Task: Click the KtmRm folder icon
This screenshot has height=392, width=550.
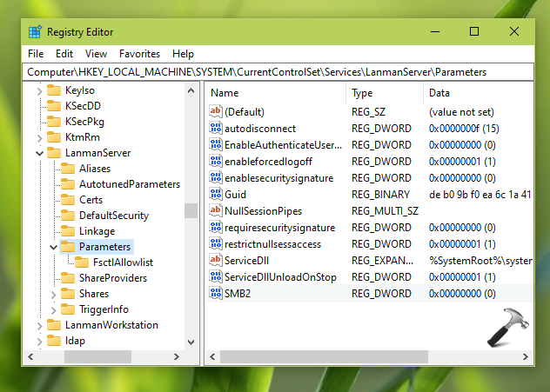Action: [54, 137]
